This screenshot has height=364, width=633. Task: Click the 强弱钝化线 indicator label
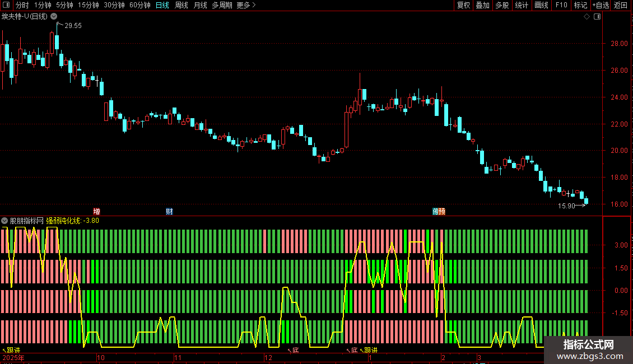point(63,221)
